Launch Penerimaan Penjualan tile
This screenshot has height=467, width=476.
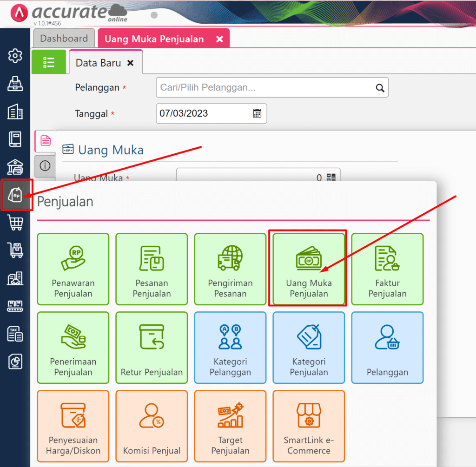[73, 348]
